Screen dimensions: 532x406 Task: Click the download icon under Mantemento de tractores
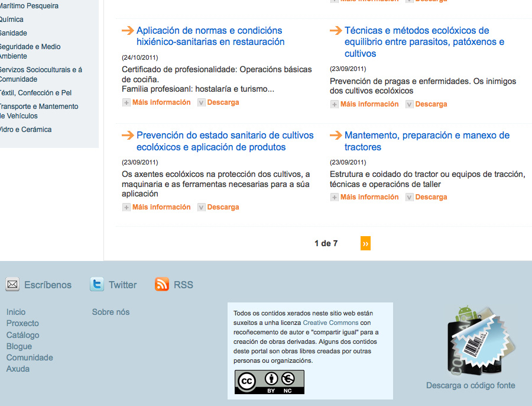pyautogui.click(x=409, y=197)
